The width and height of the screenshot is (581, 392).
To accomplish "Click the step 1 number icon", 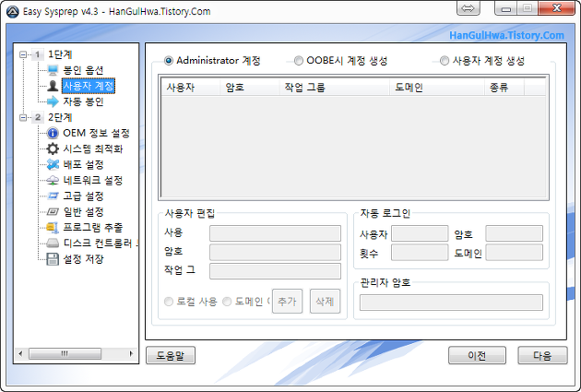I will (38, 54).
